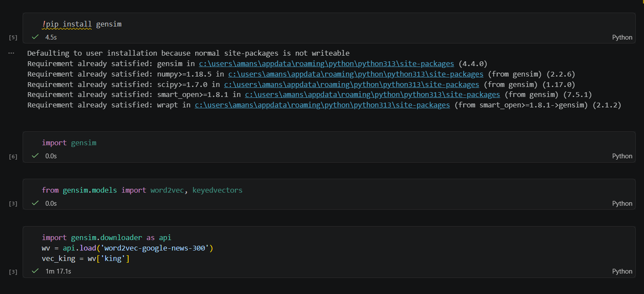Click execution count [5]
This screenshot has width=644, height=294.
tap(13, 38)
